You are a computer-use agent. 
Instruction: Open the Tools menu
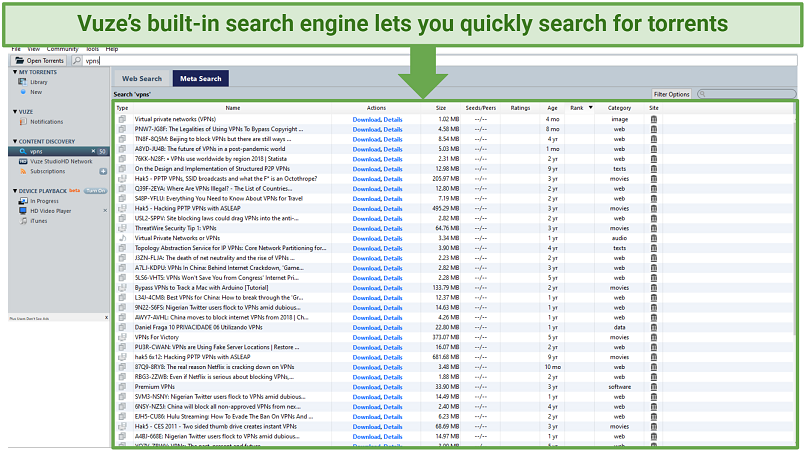[93, 49]
